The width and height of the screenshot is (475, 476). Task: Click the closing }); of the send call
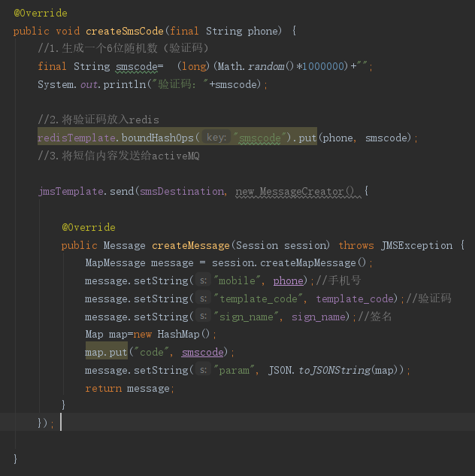(x=46, y=423)
